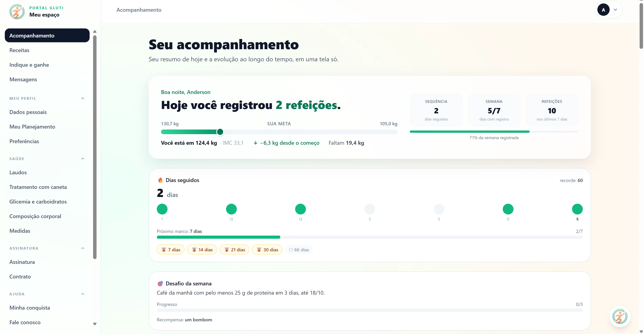Click the green day circle labeled D
Screen dimensions: 644x334
pos(508,209)
